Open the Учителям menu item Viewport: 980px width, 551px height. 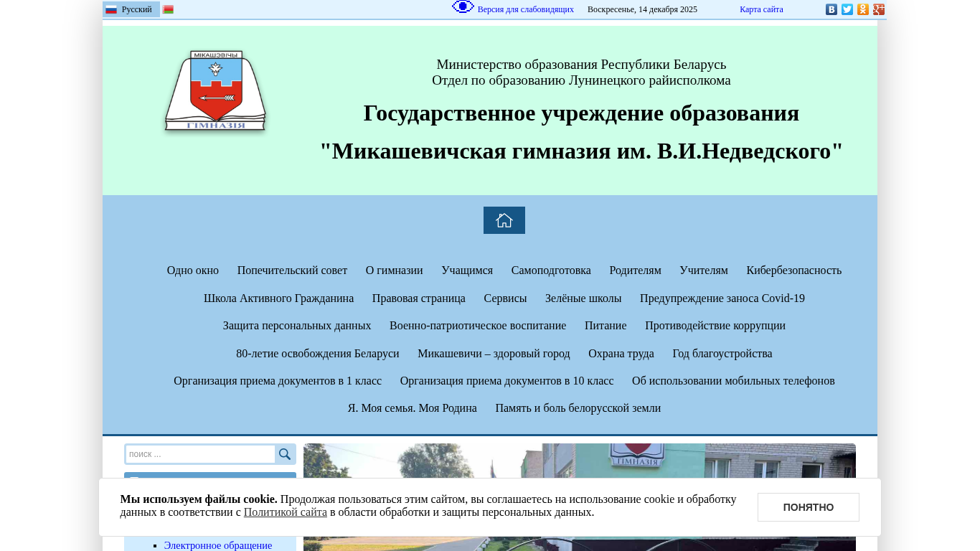tap(704, 270)
